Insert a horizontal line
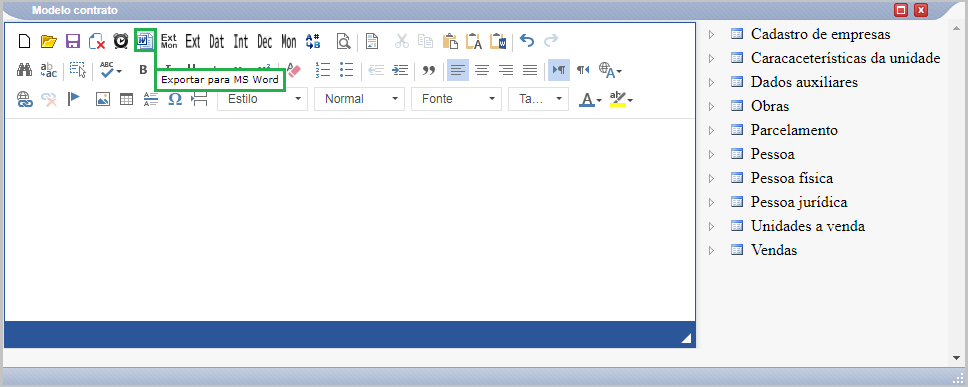This screenshot has height=387, width=968. tap(151, 99)
